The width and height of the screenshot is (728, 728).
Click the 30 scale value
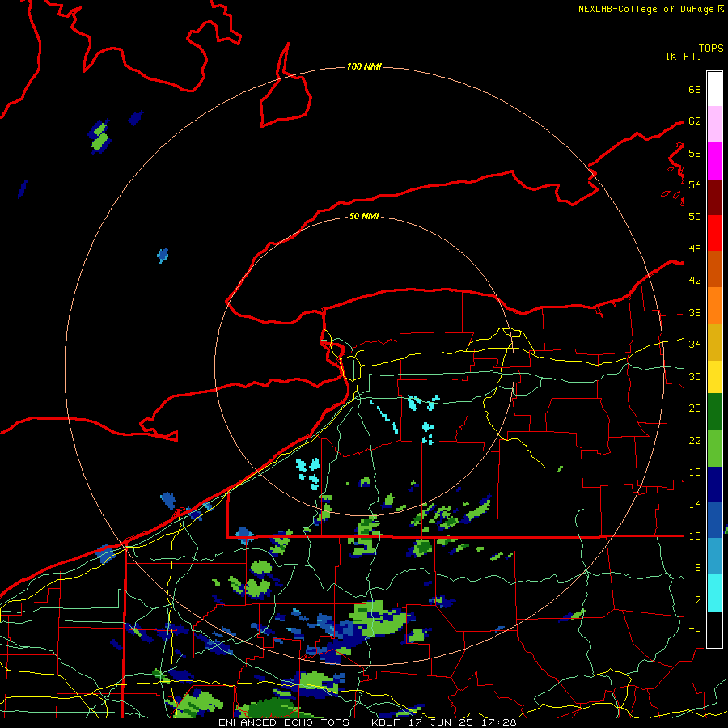(x=695, y=376)
